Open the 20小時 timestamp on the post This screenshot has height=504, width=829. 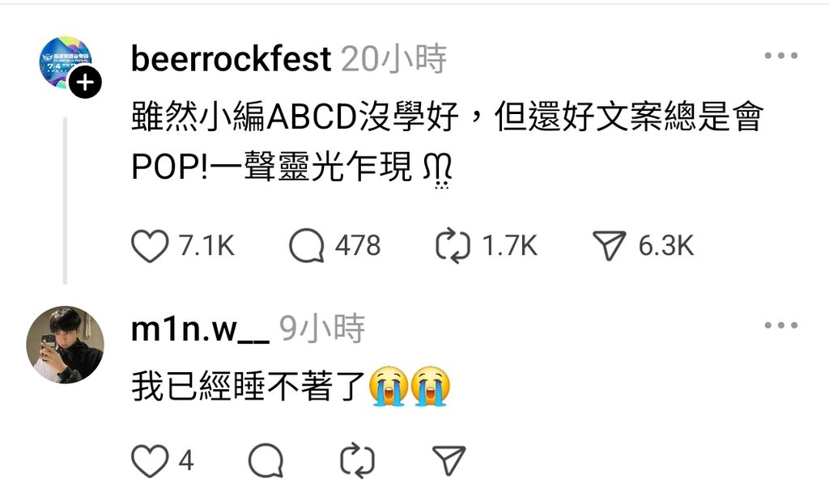click(x=394, y=58)
